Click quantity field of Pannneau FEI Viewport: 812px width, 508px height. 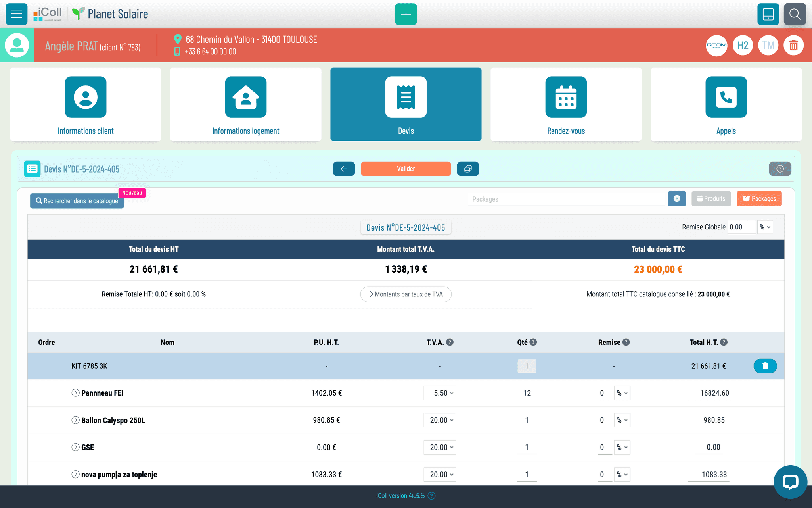pyautogui.click(x=527, y=393)
